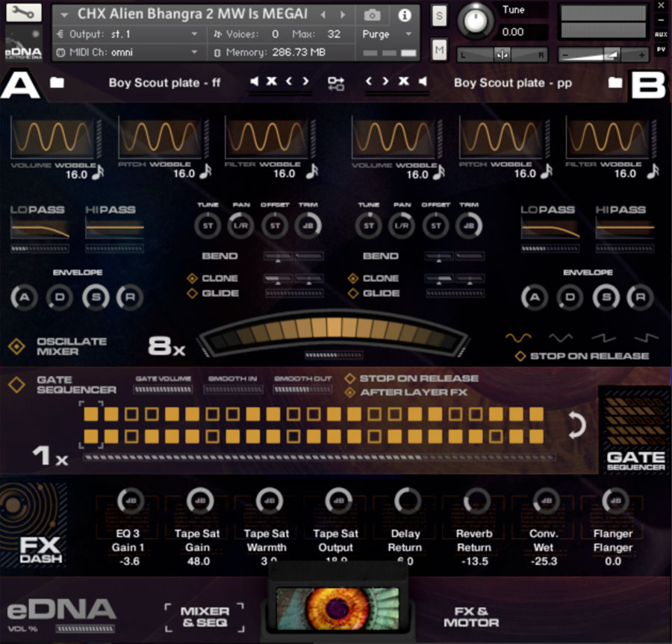Click the eye image thumbnail
672x644 pixels.
pos(337,608)
